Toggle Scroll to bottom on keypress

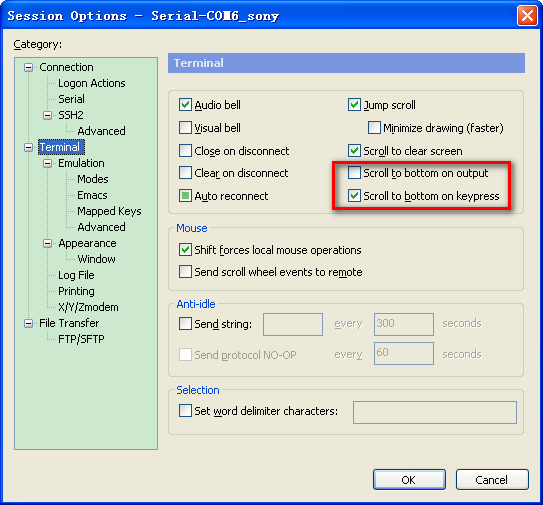[354, 196]
